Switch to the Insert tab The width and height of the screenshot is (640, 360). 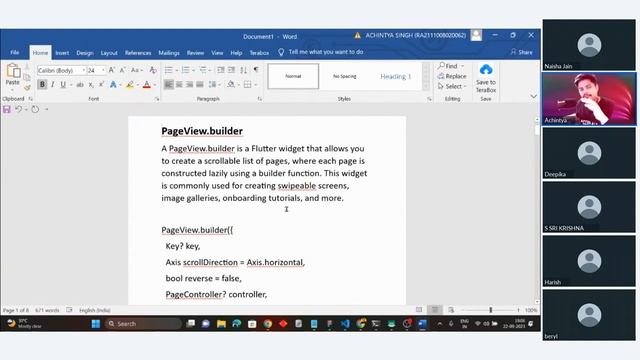tap(62, 53)
